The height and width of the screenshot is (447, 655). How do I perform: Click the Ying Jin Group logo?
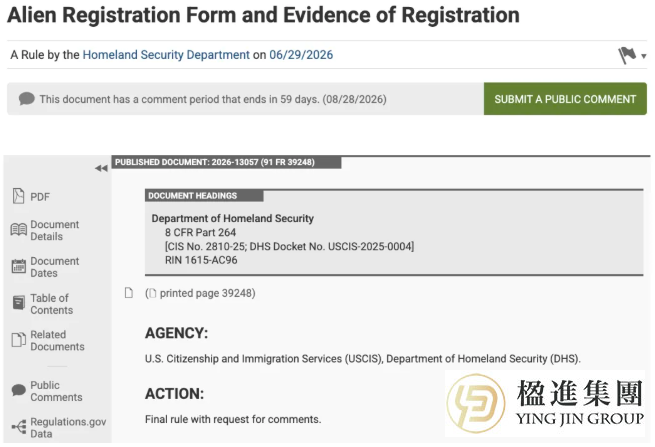point(545,403)
